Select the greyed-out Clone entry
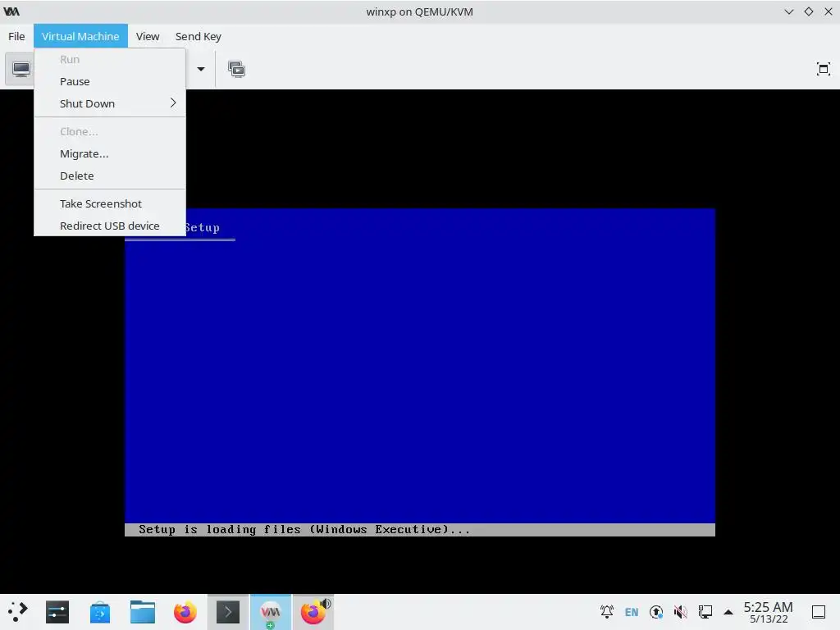This screenshot has width=840, height=630. [110, 131]
